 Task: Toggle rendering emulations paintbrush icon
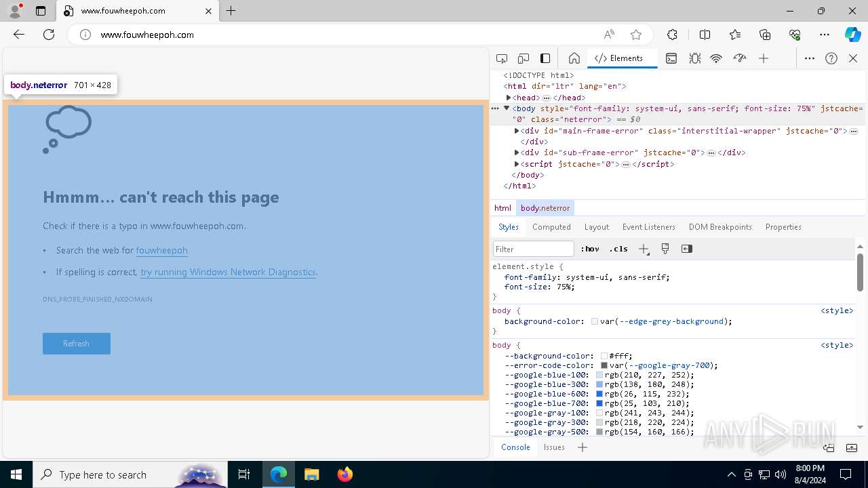point(665,249)
